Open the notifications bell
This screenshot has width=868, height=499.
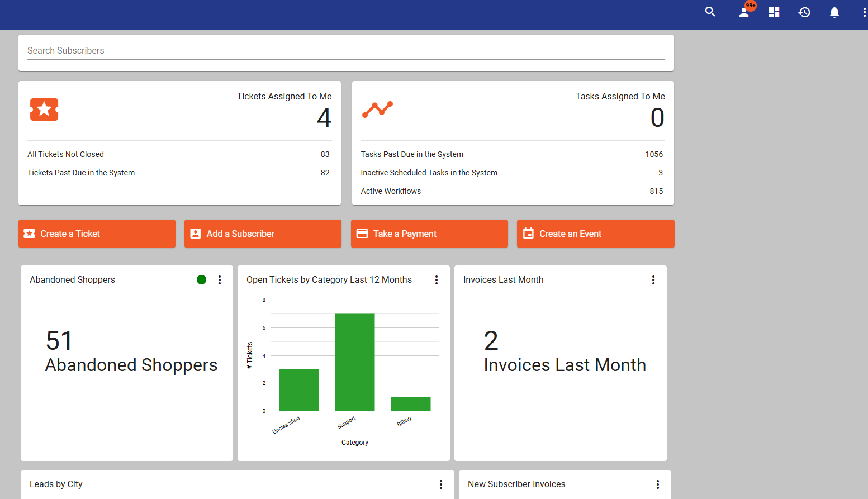tap(834, 12)
